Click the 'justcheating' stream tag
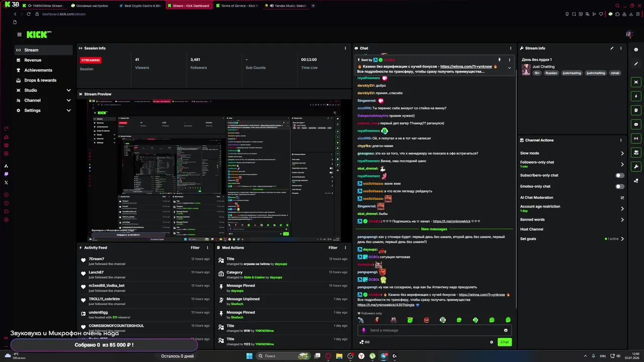The image size is (644, 362). 572,73
